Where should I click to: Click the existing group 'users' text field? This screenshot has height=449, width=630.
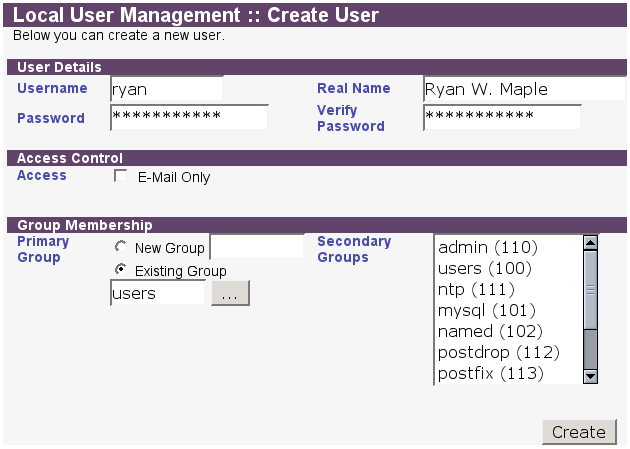[157, 293]
